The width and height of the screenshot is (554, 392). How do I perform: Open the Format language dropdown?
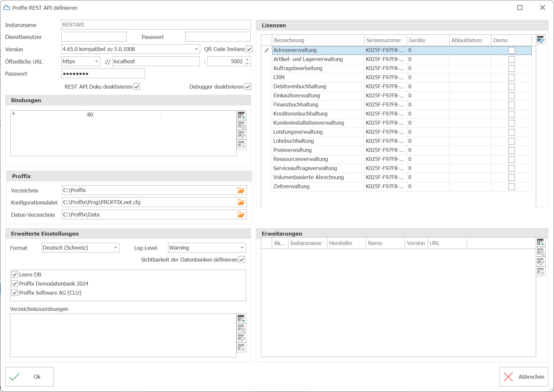(x=115, y=248)
